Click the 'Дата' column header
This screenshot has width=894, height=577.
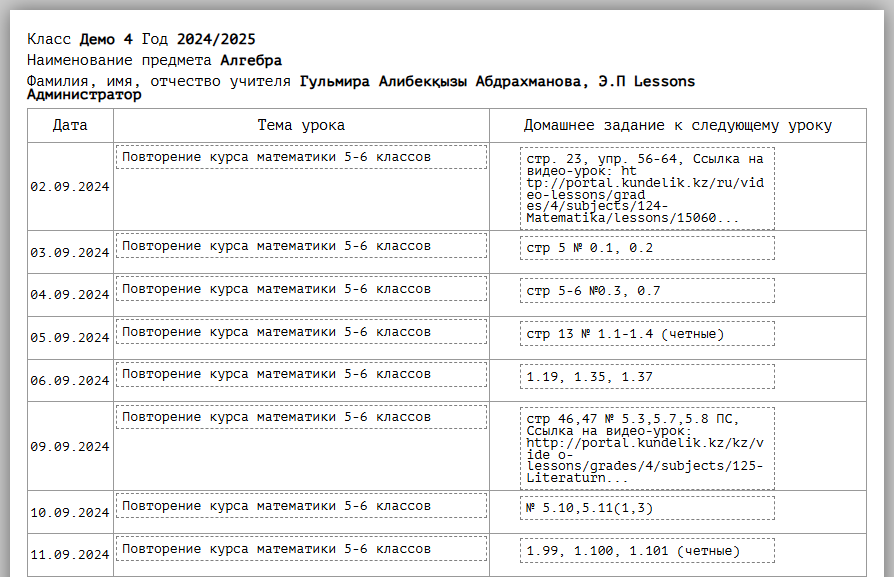[70, 126]
